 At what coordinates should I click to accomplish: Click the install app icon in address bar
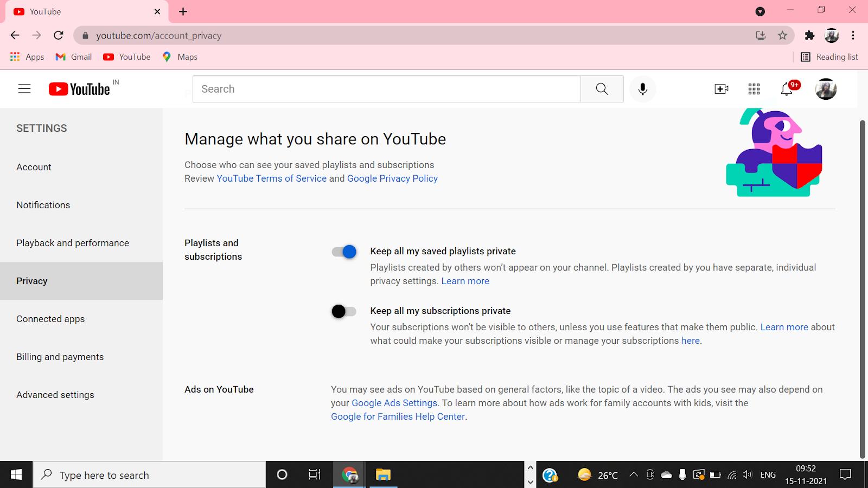761,35
